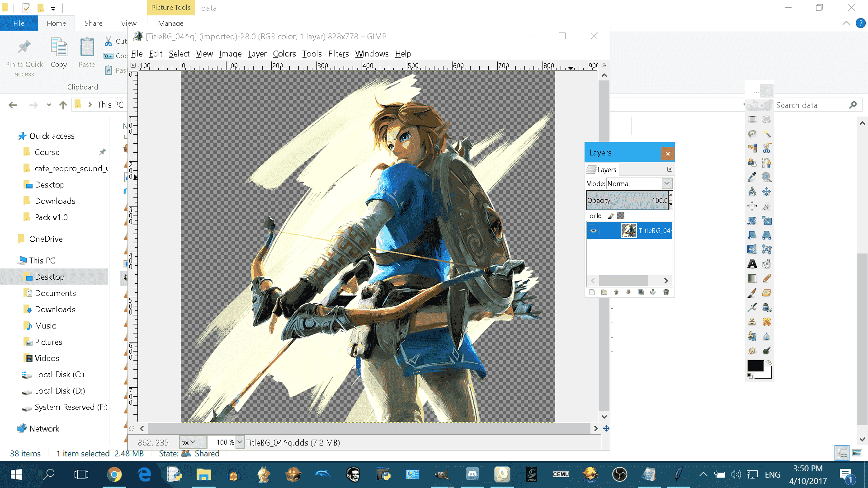Open the Windows Start menu

click(x=16, y=474)
